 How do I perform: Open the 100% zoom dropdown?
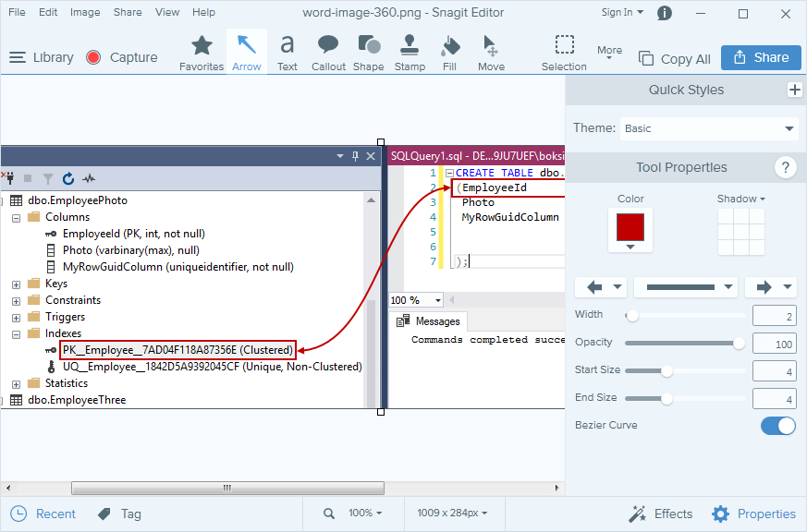click(x=365, y=513)
